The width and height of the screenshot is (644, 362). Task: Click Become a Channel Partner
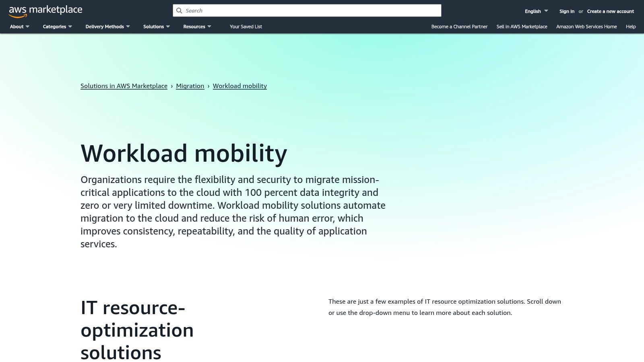pos(459,27)
